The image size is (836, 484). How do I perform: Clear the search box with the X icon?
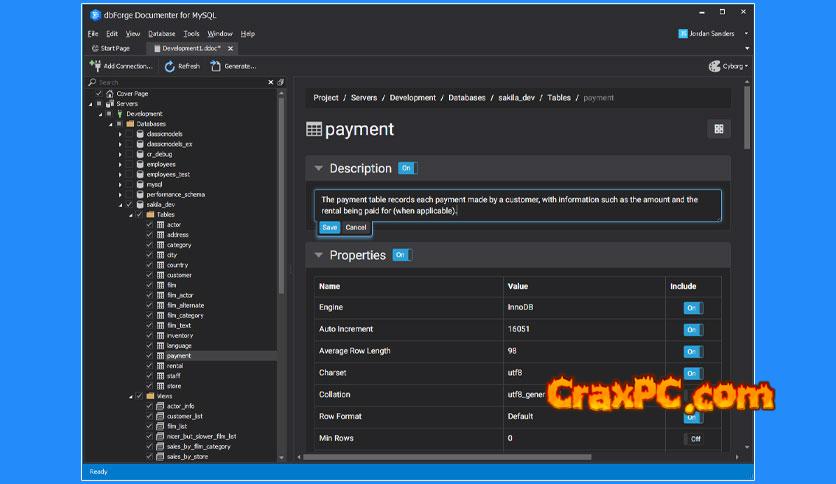[270, 82]
